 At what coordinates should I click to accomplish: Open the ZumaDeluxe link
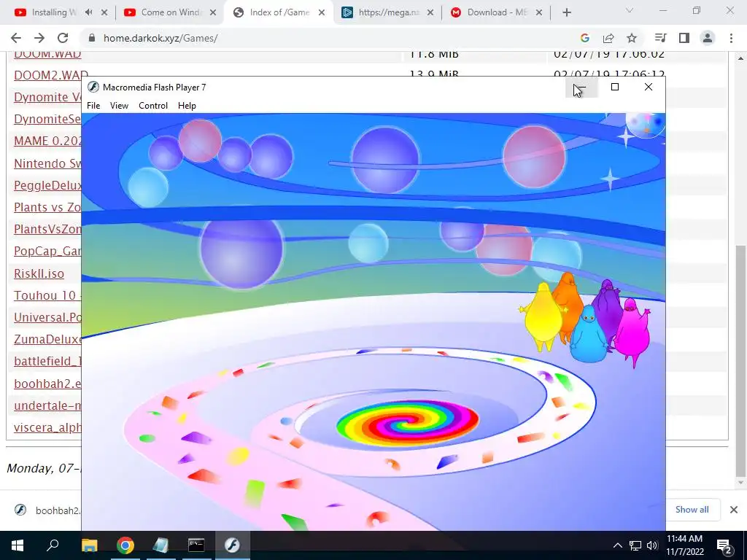[47, 339]
